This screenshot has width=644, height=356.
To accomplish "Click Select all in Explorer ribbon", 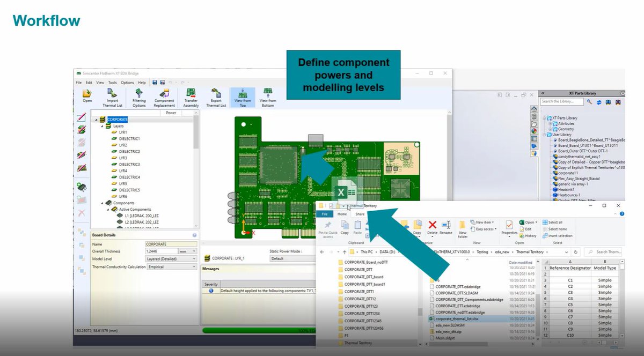I will [x=552, y=222].
